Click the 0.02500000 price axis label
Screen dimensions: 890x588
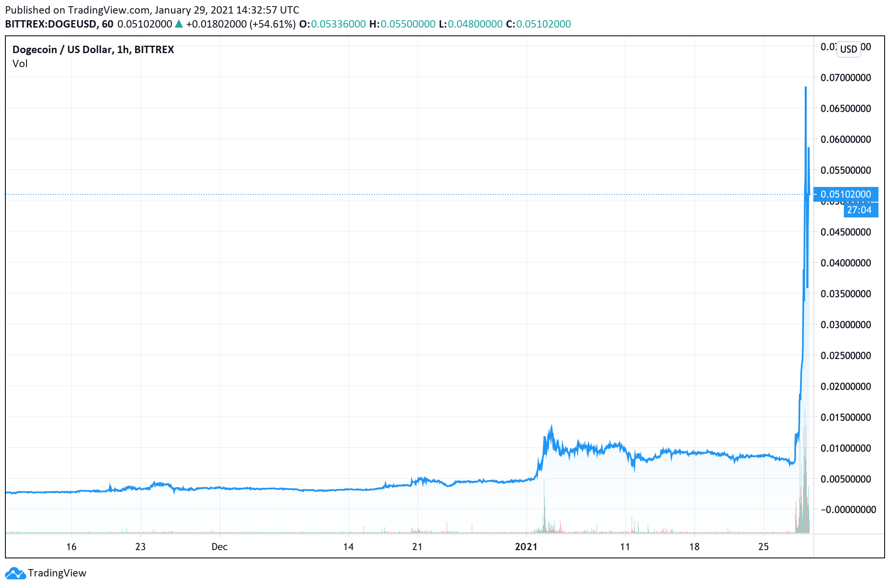click(846, 355)
